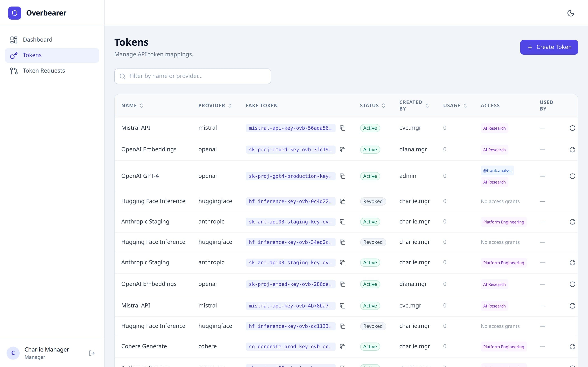
Task: Click the @frank.analyst access tag
Action: (x=497, y=170)
